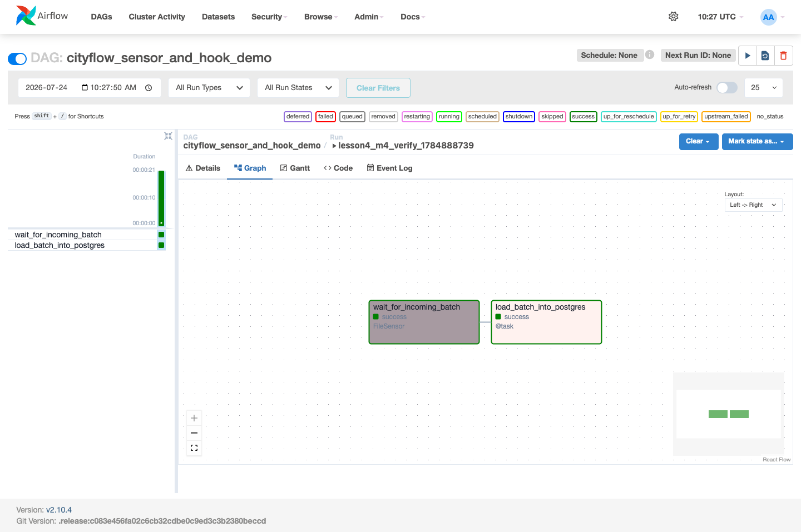Open the Security menu
This screenshot has width=801, height=532.
(269, 17)
